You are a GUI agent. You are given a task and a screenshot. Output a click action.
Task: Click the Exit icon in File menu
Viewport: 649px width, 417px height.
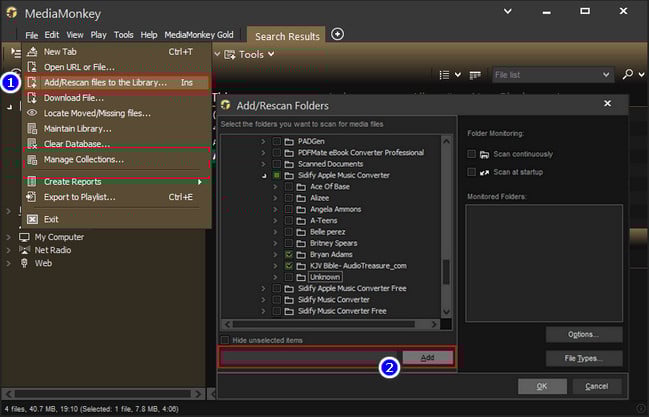(32, 219)
